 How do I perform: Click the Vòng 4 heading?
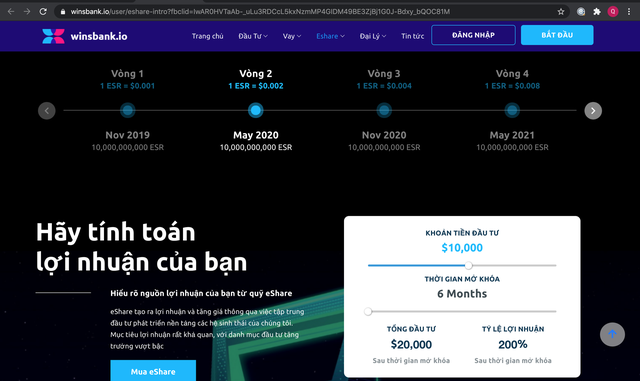[512, 74]
